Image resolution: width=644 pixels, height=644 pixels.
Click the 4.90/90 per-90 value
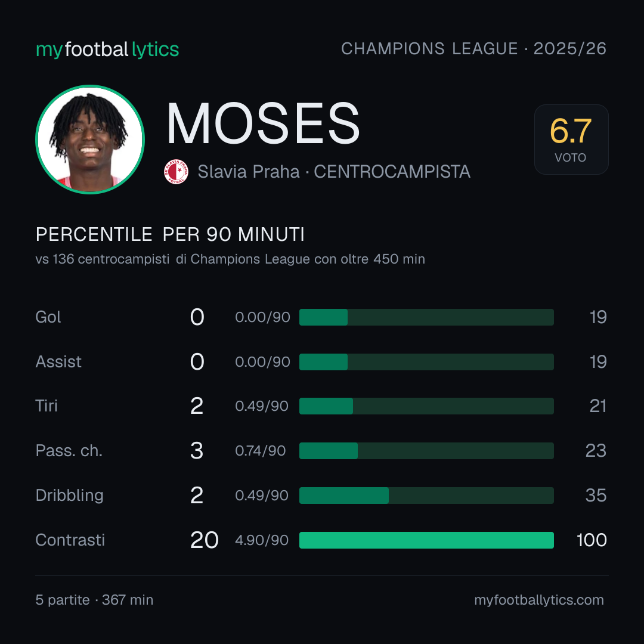(x=262, y=540)
